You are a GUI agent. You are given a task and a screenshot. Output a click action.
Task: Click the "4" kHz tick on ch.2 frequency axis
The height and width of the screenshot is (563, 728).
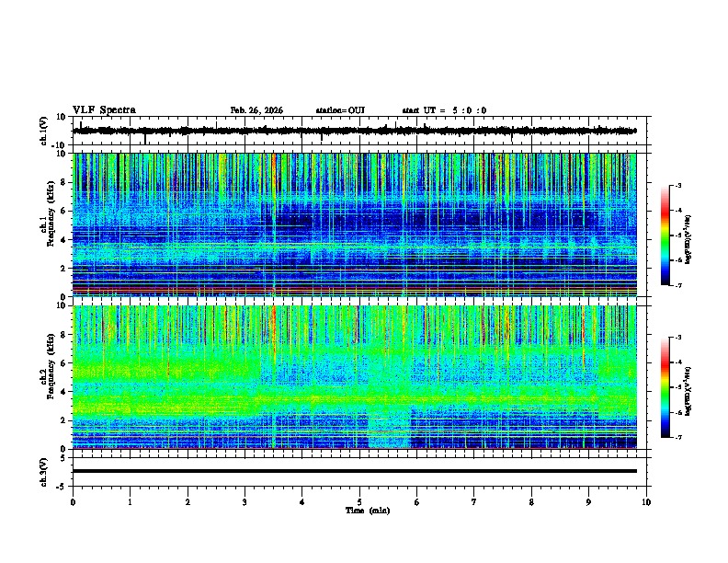tap(64, 392)
